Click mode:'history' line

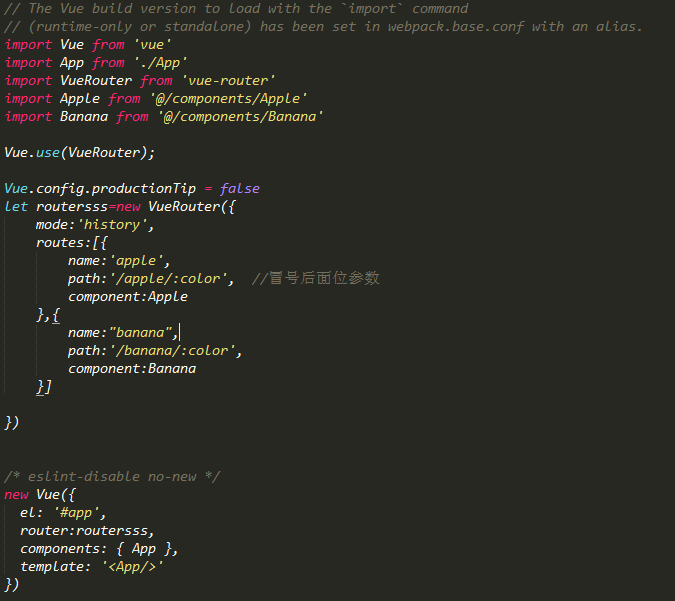pos(95,225)
